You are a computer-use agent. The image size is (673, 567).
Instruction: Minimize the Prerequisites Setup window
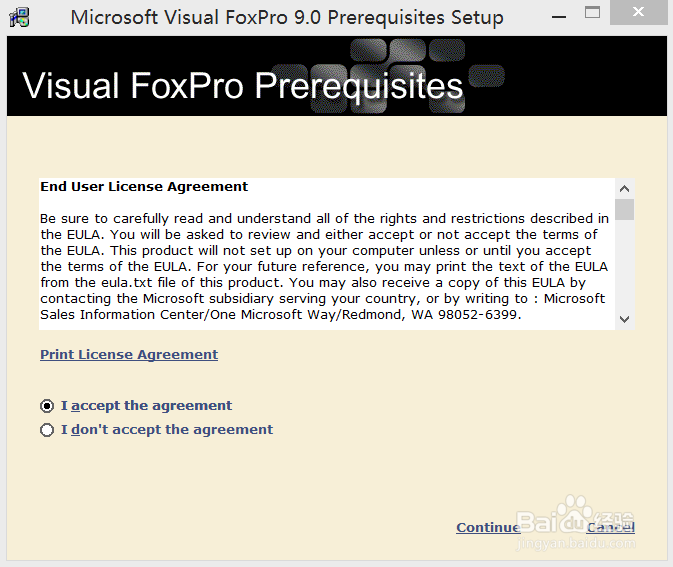pyautogui.click(x=560, y=16)
